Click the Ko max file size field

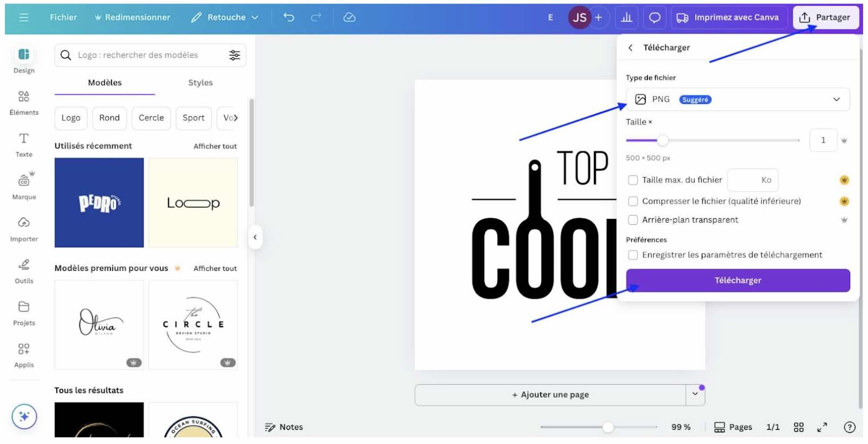pyautogui.click(x=753, y=180)
